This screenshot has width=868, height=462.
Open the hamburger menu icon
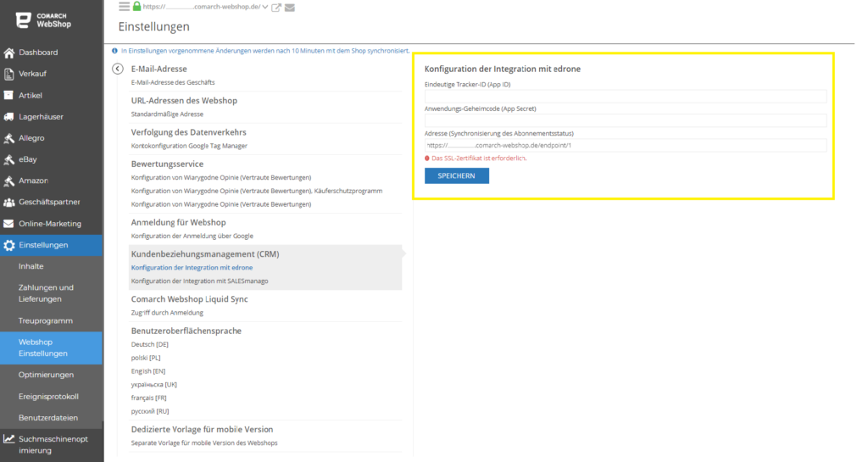click(x=124, y=6)
